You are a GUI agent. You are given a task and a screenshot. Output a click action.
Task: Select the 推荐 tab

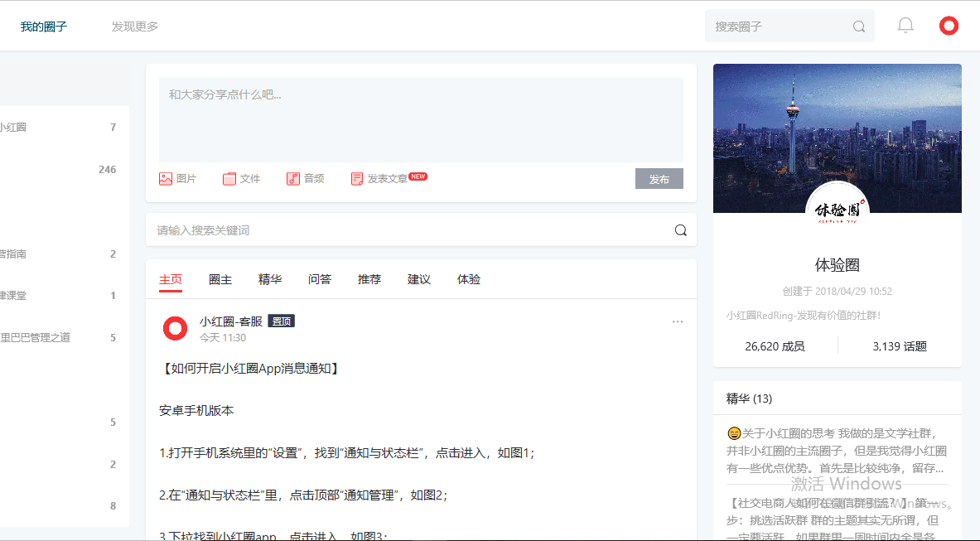(x=369, y=279)
